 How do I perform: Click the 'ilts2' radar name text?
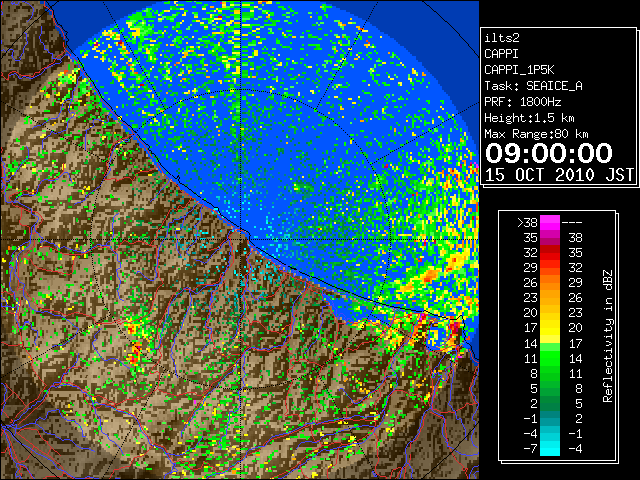(x=502, y=38)
